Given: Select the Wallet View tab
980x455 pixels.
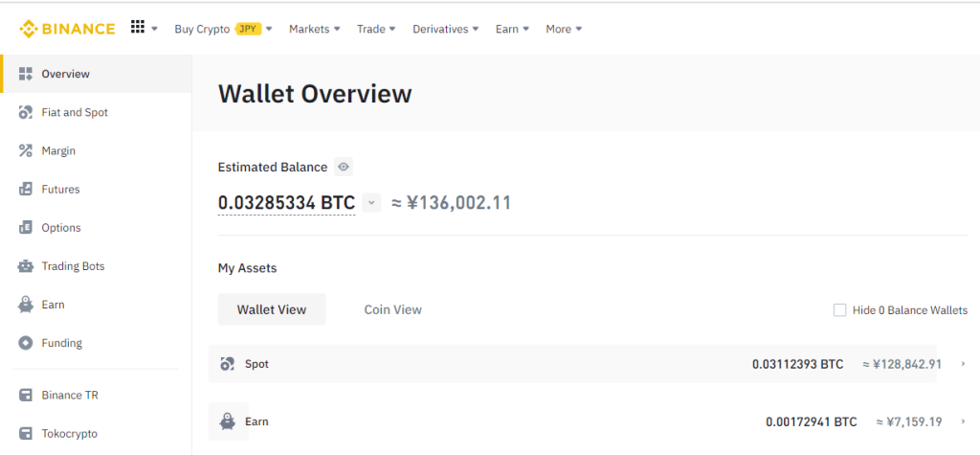Looking at the screenshot, I should point(272,309).
